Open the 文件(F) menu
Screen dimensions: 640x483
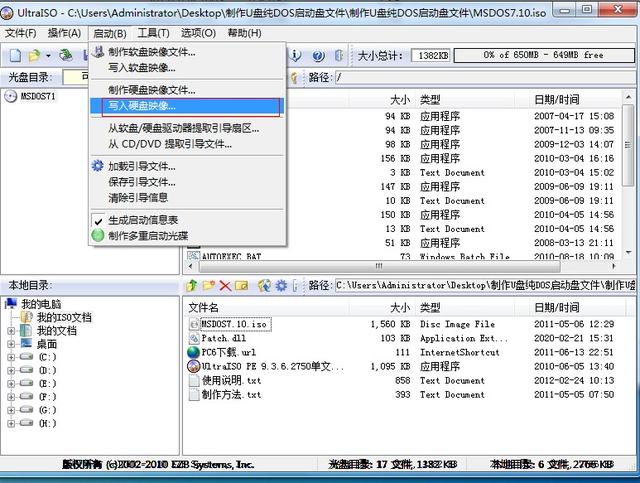(20, 33)
